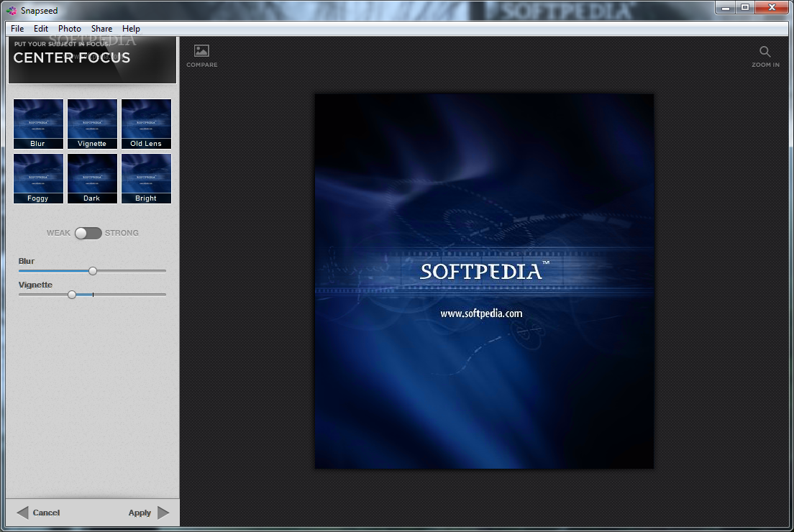794x532 pixels.
Task: Click the Softpedia photo in the preview
Action: tap(484, 281)
